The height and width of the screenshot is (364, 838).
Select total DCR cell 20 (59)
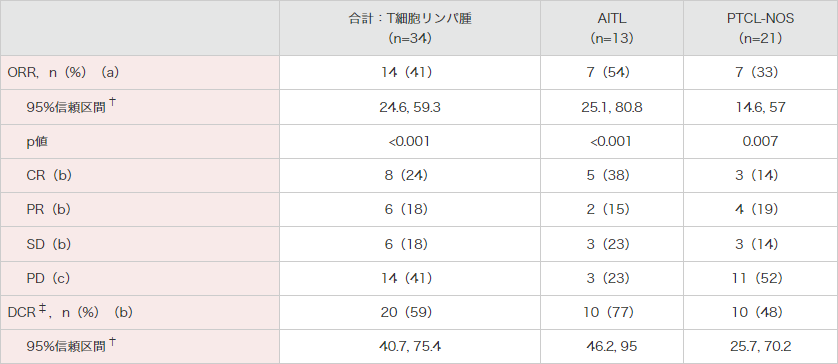coord(409,312)
